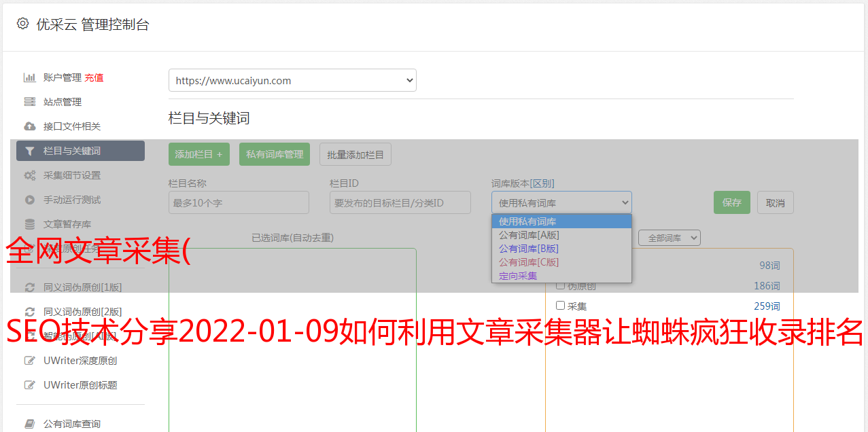Image resolution: width=868 pixels, height=432 pixels.
Task: Open UWriter深度原创 in the sidebar
Action: coord(80,361)
